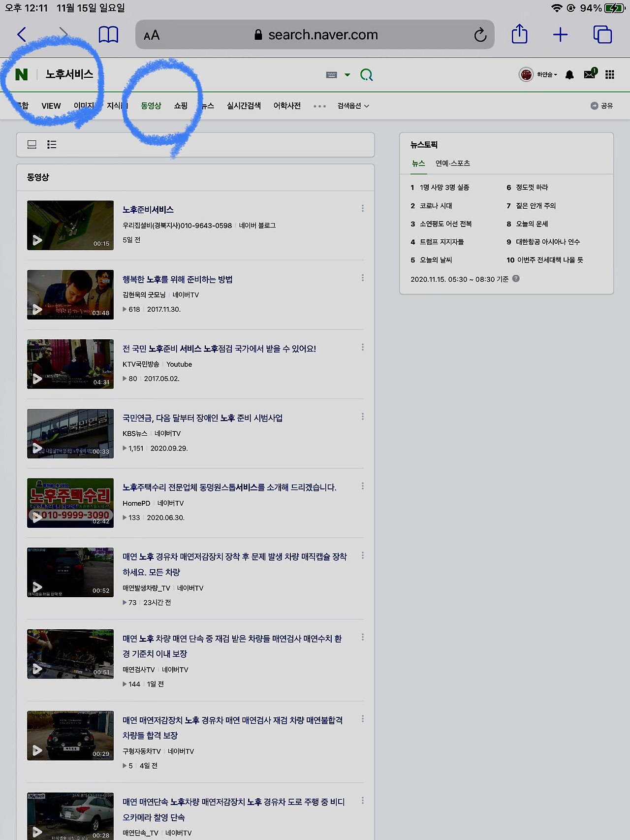This screenshot has height=840, width=630.
Task: Open options for 행복한 노후를 위해 video
Action: click(363, 278)
